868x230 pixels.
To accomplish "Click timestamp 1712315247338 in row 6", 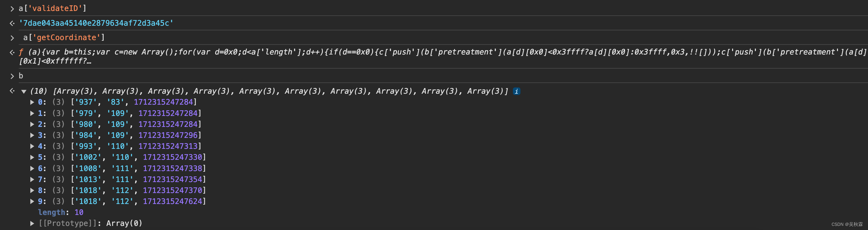I will 173,168.
